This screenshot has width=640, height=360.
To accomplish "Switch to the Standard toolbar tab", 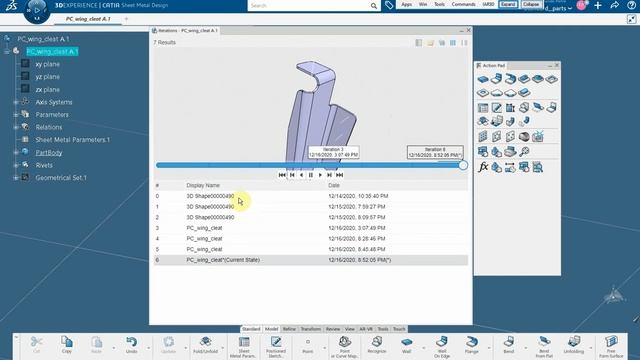I will (x=251, y=329).
